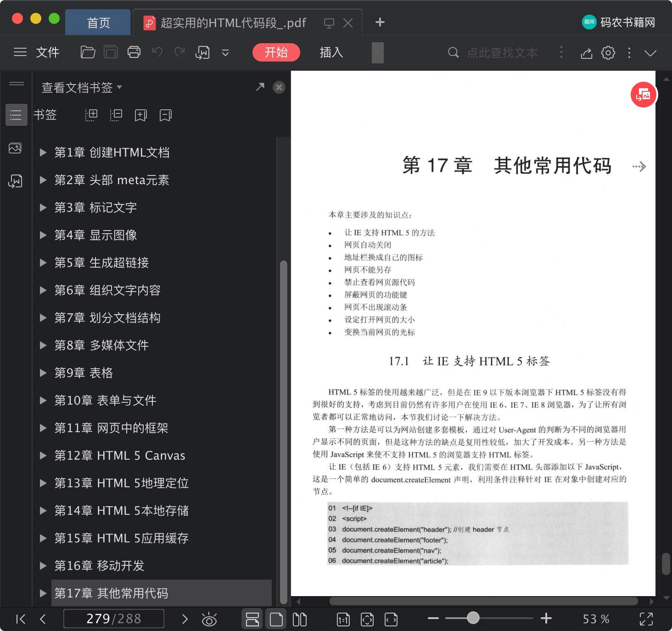Image resolution: width=672 pixels, height=631 pixels.
Task: Open bookmark 第14章 HTML 5本地存储
Action: [x=122, y=511]
